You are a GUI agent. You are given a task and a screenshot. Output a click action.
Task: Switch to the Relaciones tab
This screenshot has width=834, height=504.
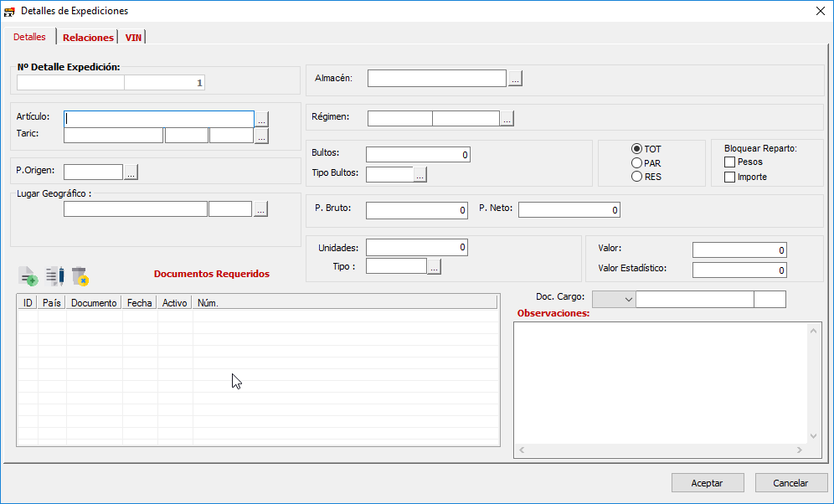click(88, 38)
